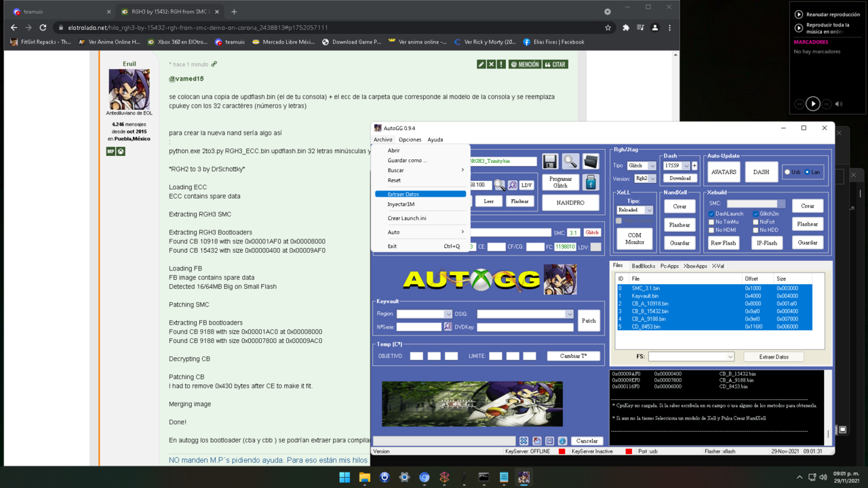Select CB_B_15432.bin row in files list
The width and height of the screenshot is (868, 488).
tap(714, 311)
